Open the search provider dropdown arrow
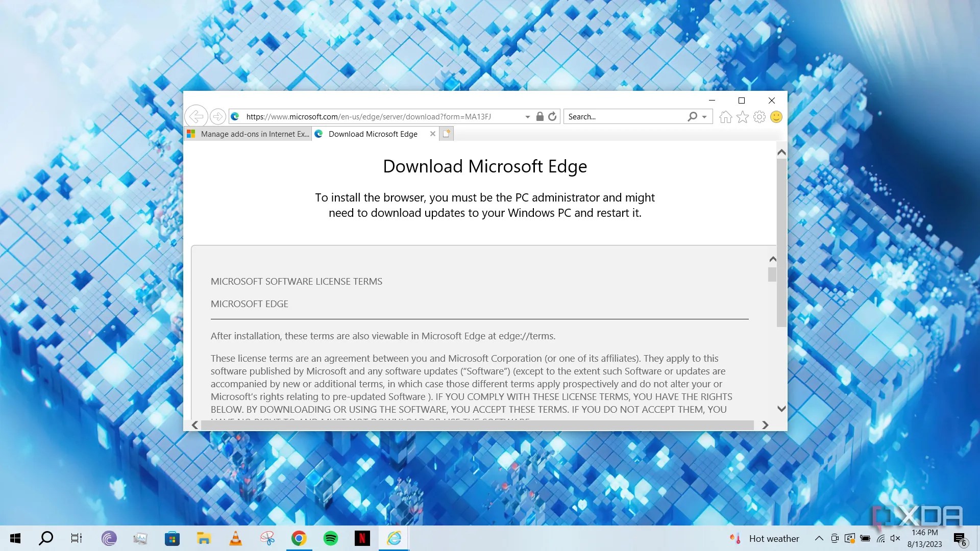The height and width of the screenshot is (551, 980). point(704,117)
